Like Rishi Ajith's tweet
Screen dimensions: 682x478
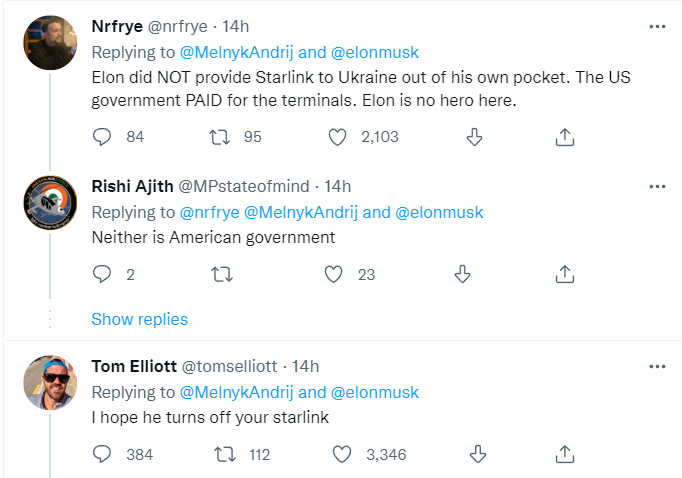pyautogui.click(x=338, y=273)
